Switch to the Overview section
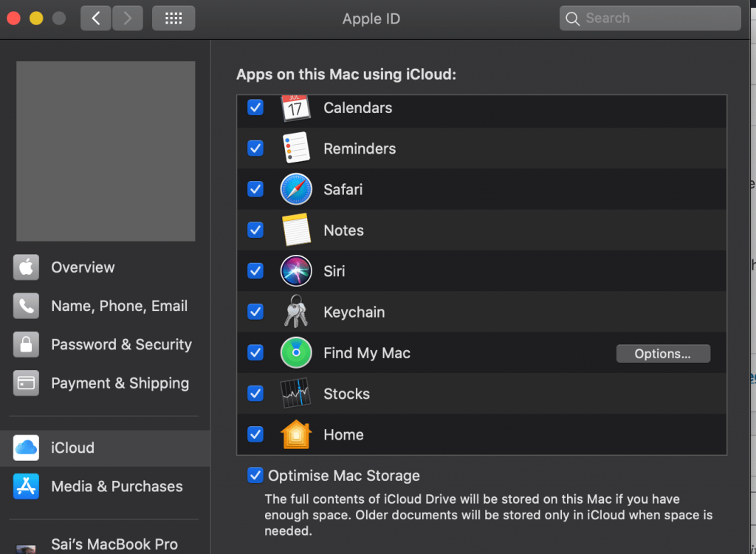This screenshot has height=554, width=756. [x=82, y=267]
